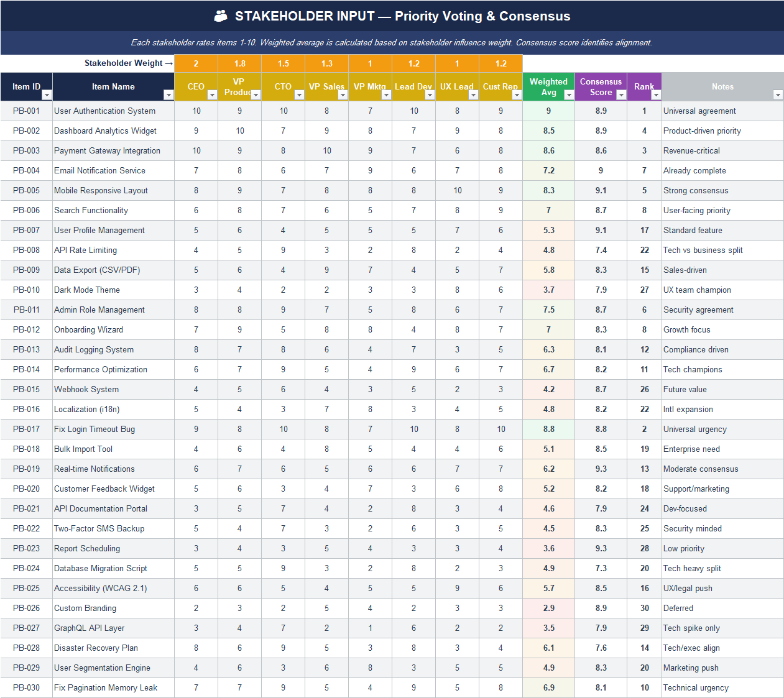784x698 pixels.
Task: Click the UX team champion note
Action: click(x=722, y=290)
